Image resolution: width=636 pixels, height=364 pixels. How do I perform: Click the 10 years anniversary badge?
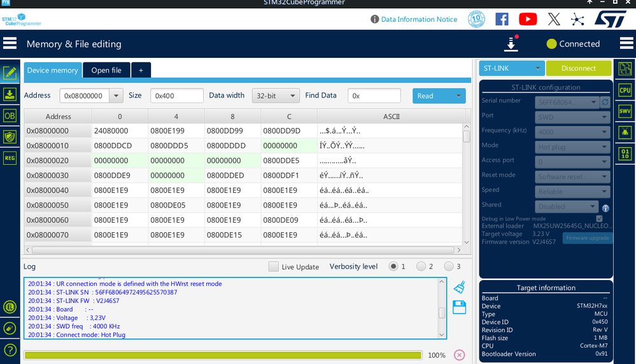point(476,19)
